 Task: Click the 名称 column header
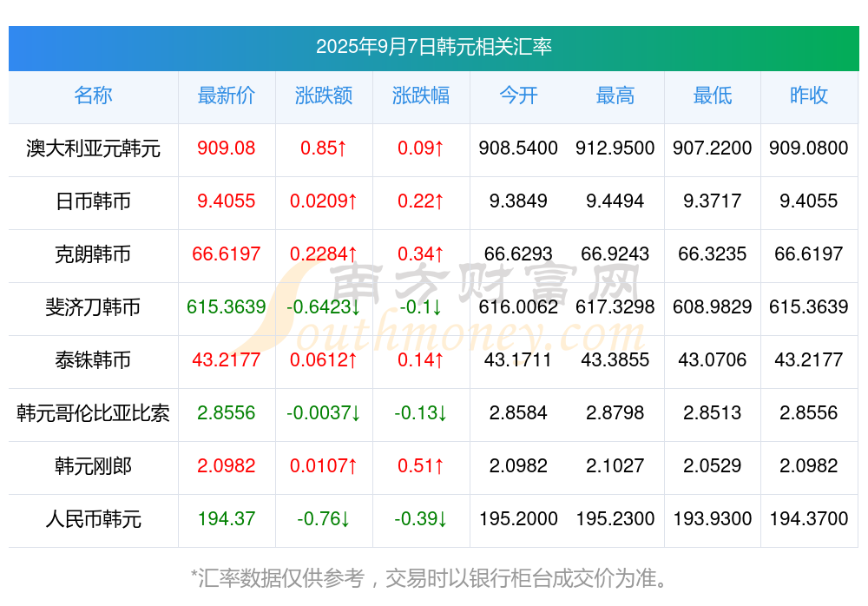[x=93, y=96]
